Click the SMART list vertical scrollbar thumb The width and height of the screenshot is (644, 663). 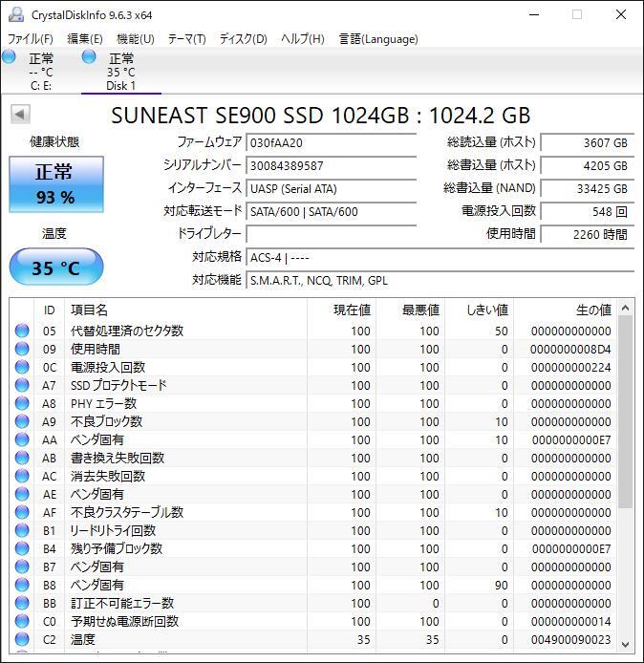tap(626, 413)
